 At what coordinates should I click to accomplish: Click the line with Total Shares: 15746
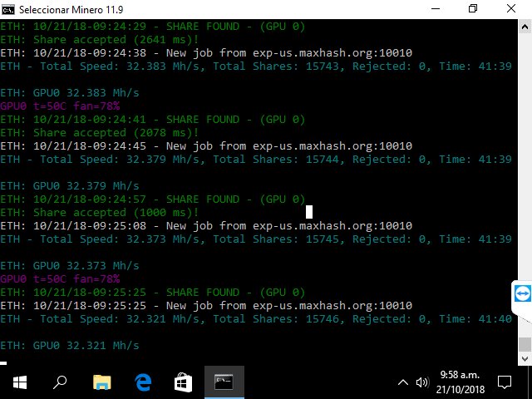256,319
